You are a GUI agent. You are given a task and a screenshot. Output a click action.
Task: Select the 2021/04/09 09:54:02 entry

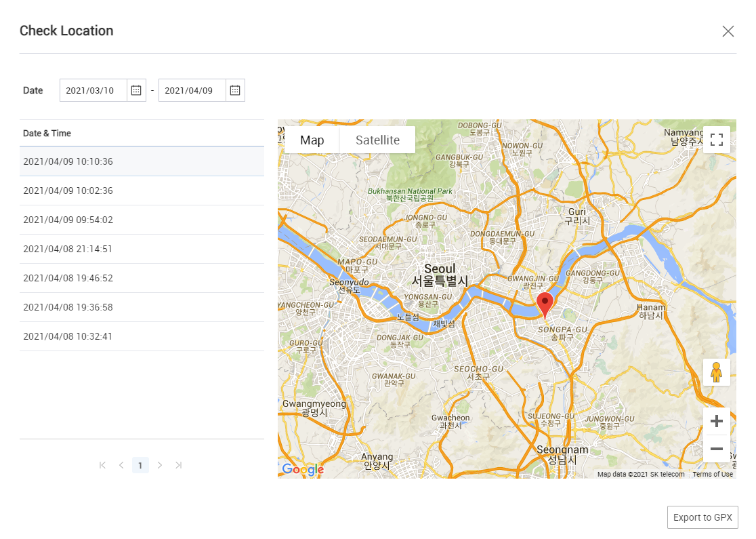point(142,220)
